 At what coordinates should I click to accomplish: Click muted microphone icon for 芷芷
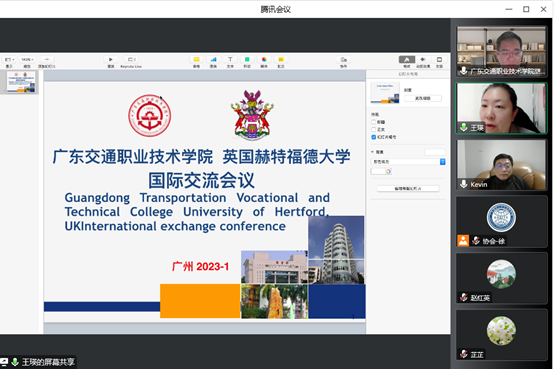coord(464,354)
